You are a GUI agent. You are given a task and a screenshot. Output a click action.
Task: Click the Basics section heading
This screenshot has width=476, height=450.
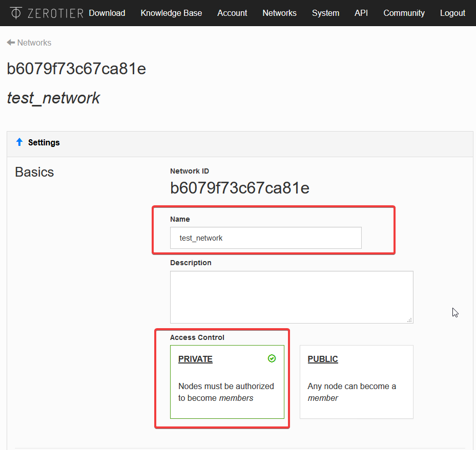[x=34, y=172]
